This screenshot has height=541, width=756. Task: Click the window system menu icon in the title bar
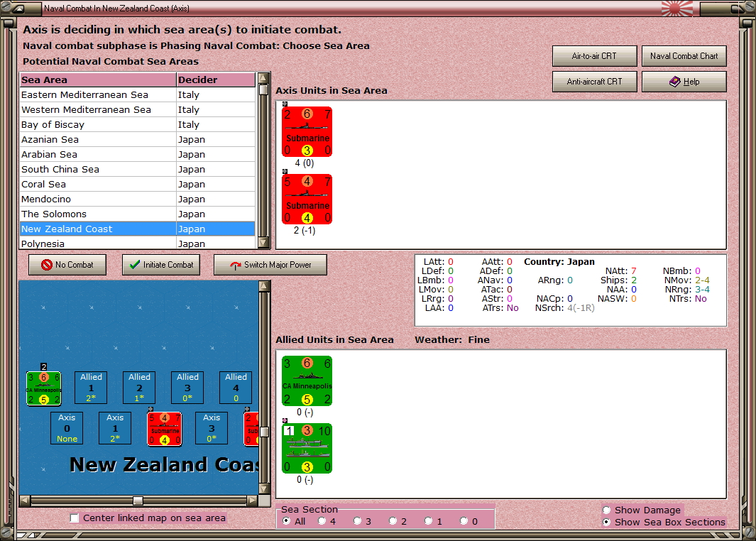pos(18,9)
